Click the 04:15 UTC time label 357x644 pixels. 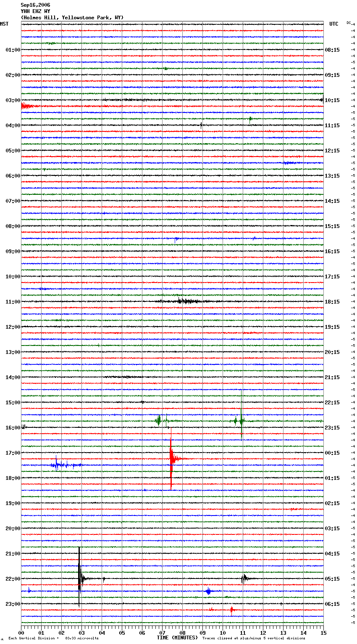tap(332, 554)
